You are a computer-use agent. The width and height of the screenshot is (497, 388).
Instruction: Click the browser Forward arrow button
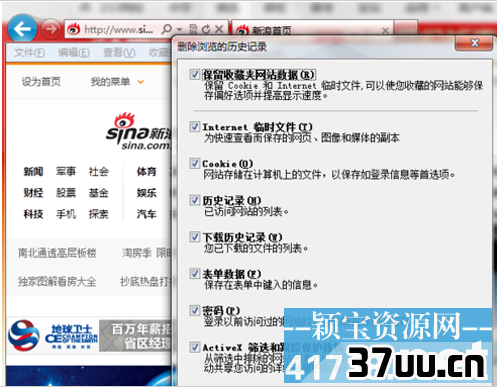tap(51, 29)
